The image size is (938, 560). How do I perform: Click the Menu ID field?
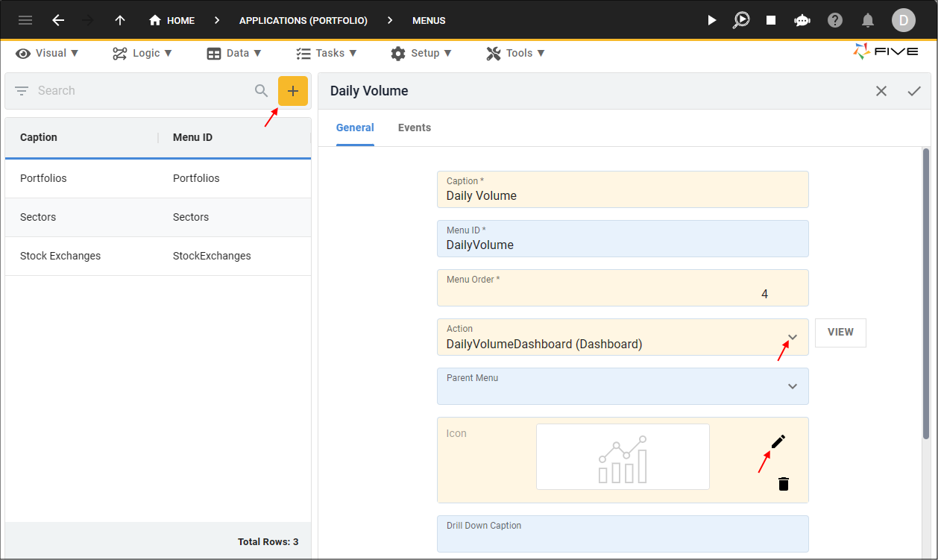pyautogui.click(x=623, y=239)
